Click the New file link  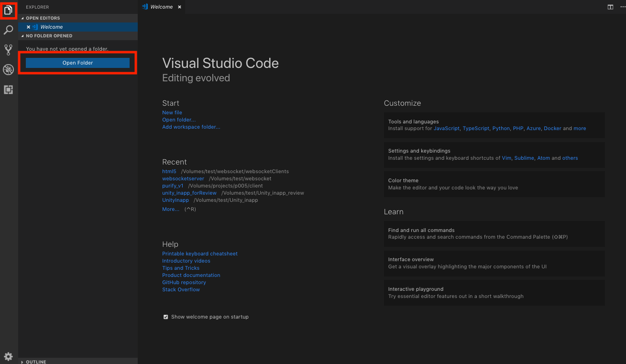172,113
